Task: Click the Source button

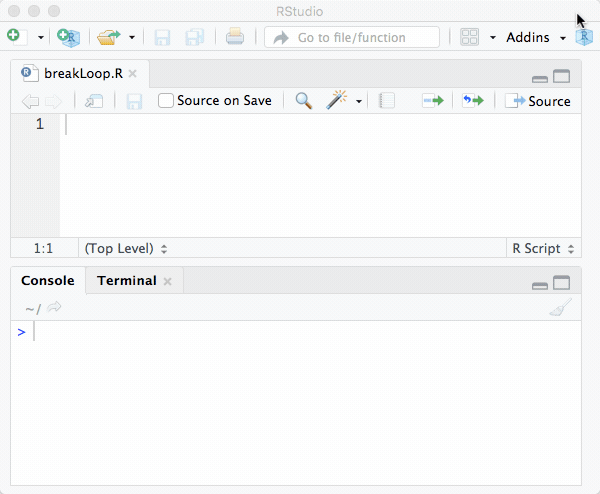Action: point(538,101)
